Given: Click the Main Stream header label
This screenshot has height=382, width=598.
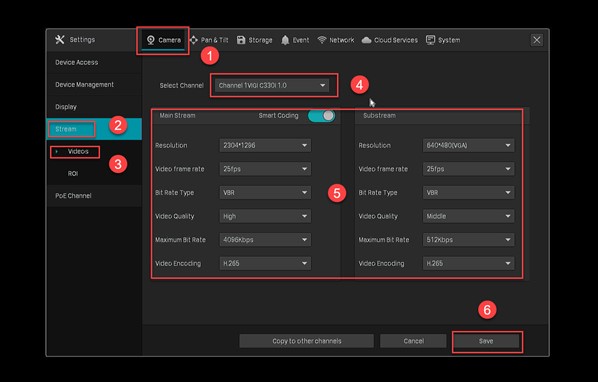Looking at the screenshot, I should click(x=177, y=116).
